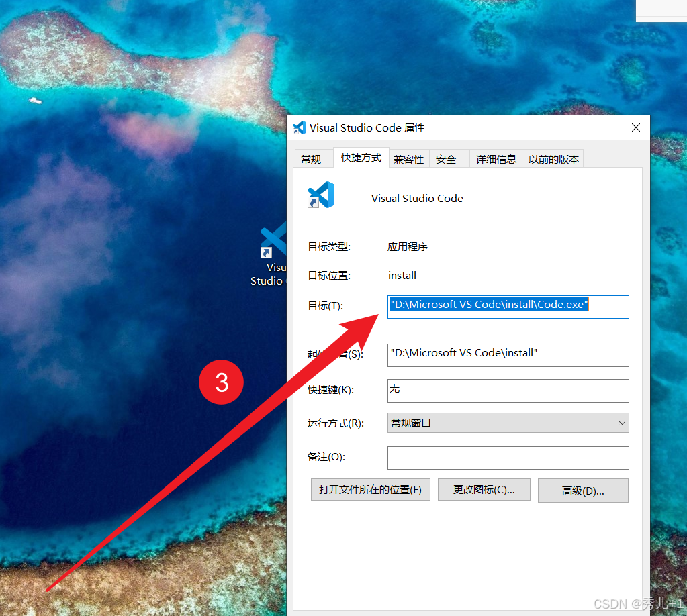The image size is (687, 616).
Task: Click the empty 备注 input box
Action: [x=508, y=458]
